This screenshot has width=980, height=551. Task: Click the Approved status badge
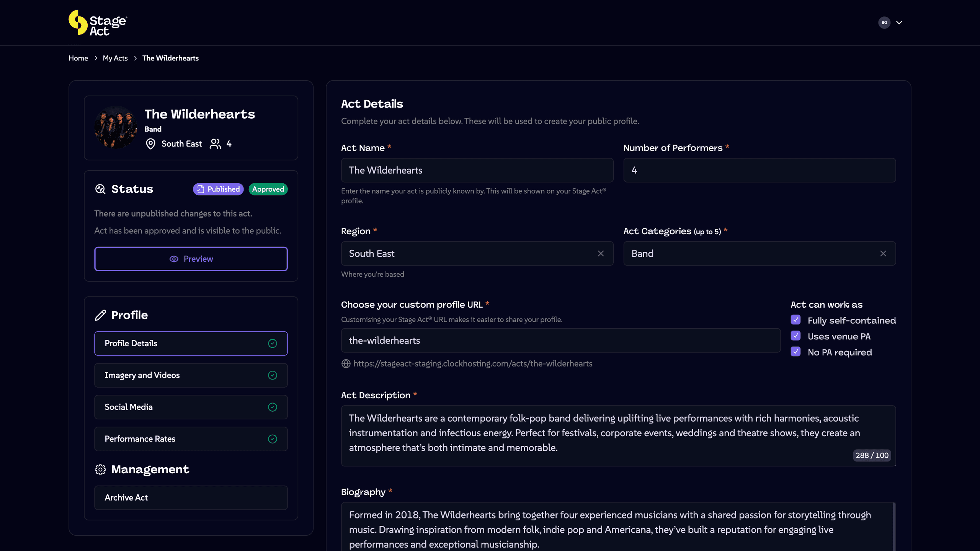(268, 189)
